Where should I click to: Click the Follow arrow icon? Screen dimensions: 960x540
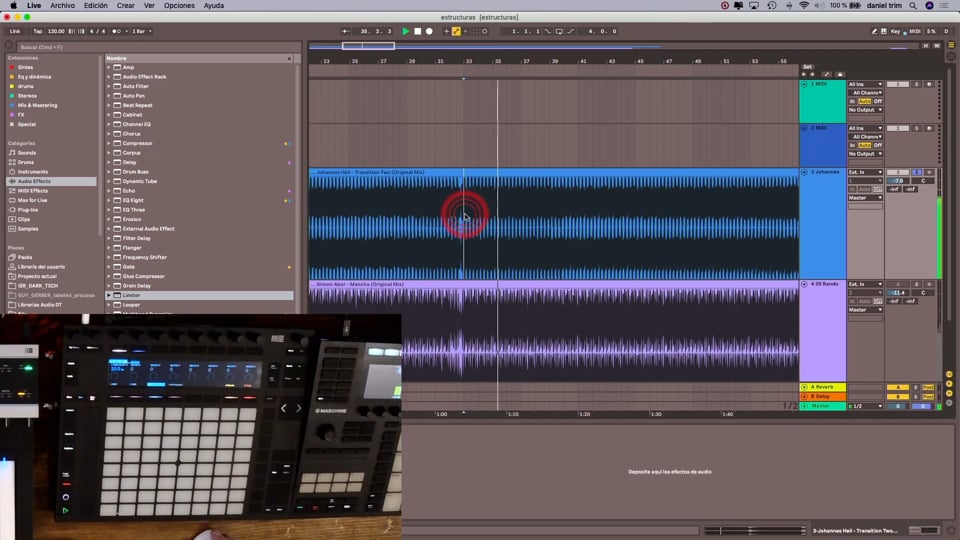(x=346, y=31)
